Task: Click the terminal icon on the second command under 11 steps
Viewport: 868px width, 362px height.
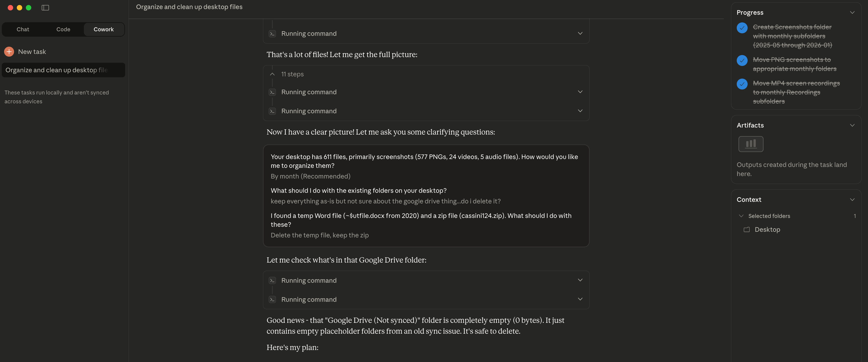Action: pos(272,111)
